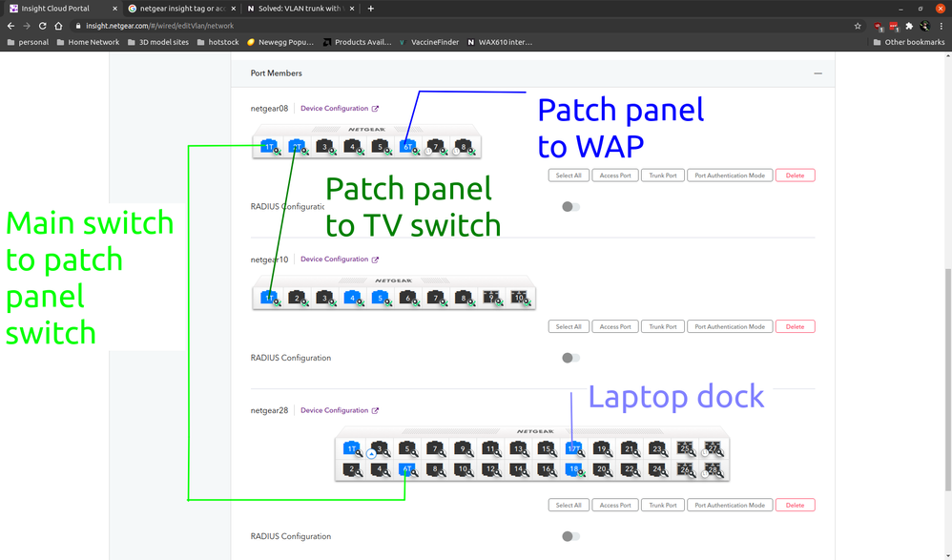Image resolution: width=952 pixels, height=560 pixels.
Task: Open Port Authentication Mode for netgear08
Action: coord(730,176)
